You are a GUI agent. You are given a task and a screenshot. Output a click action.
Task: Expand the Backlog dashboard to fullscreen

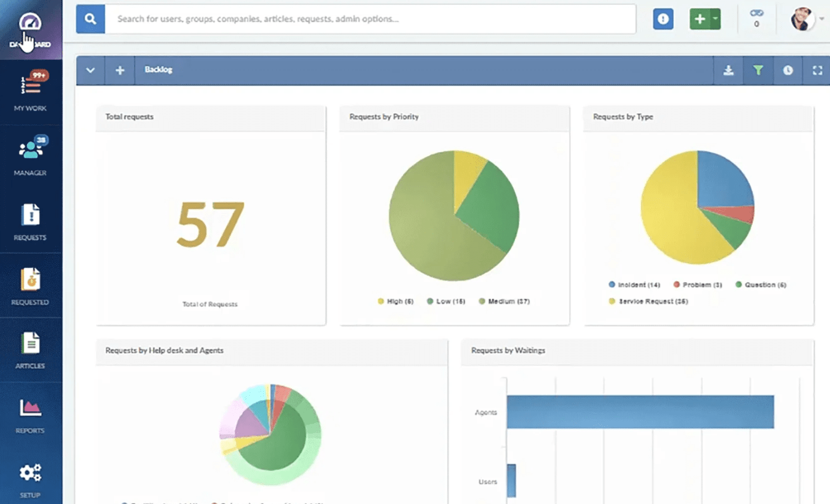click(817, 70)
